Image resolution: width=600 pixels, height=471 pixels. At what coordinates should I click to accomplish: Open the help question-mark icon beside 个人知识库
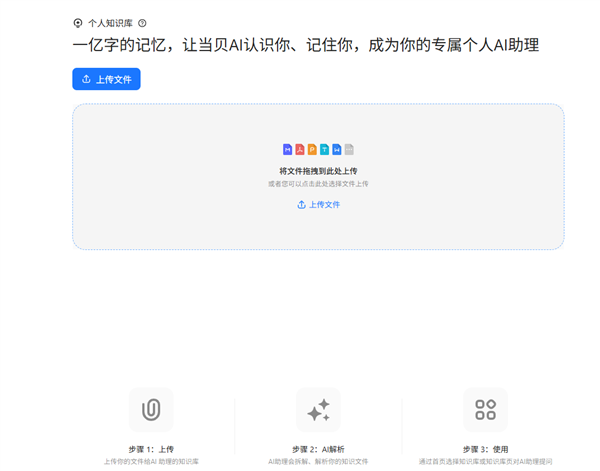(x=142, y=22)
